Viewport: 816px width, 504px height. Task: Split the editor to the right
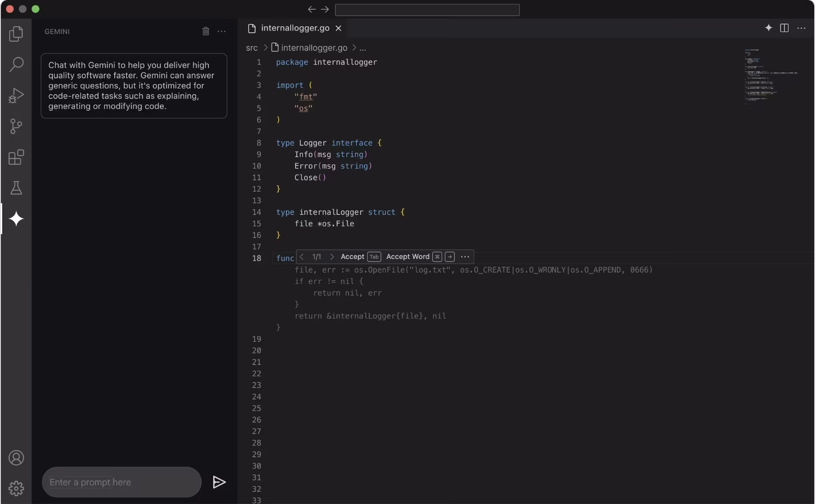pyautogui.click(x=784, y=28)
